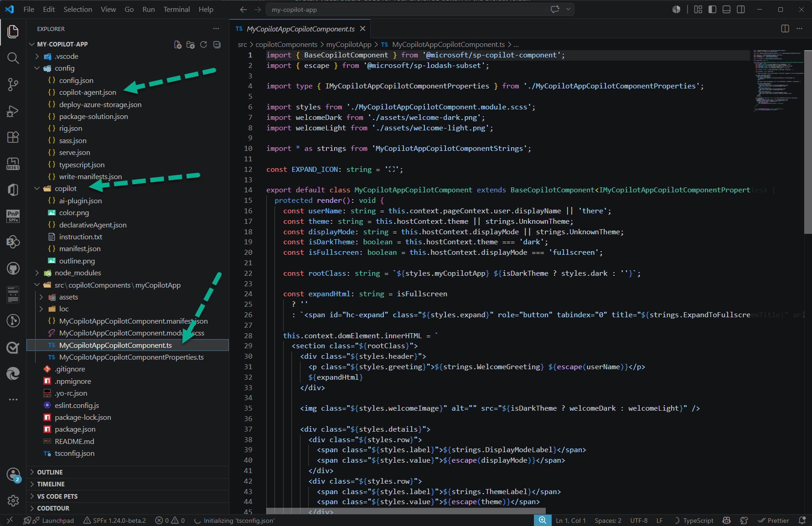Open the Explorer view in activity bar
Viewport: 812px width, 526px height.
click(x=13, y=31)
